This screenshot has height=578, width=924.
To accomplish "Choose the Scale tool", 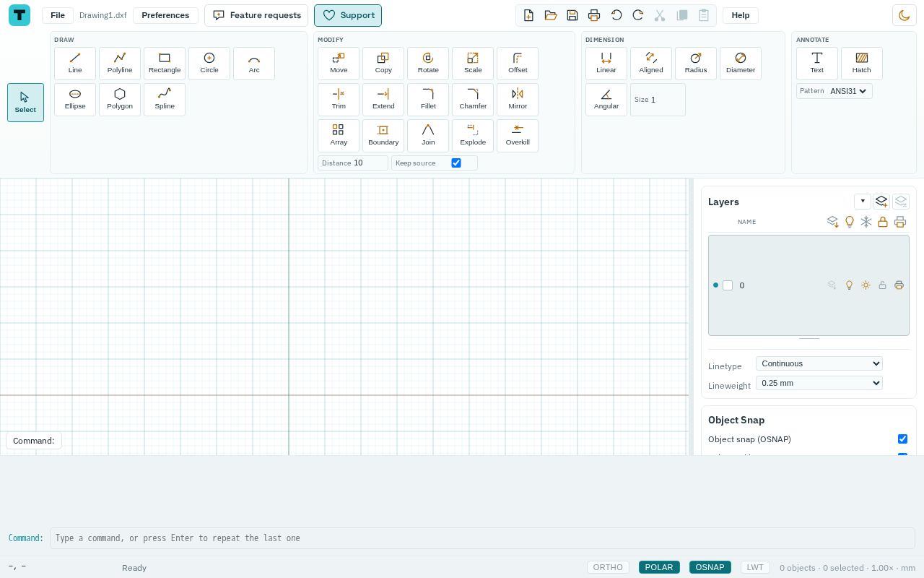I will pyautogui.click(x=473, y=64).
